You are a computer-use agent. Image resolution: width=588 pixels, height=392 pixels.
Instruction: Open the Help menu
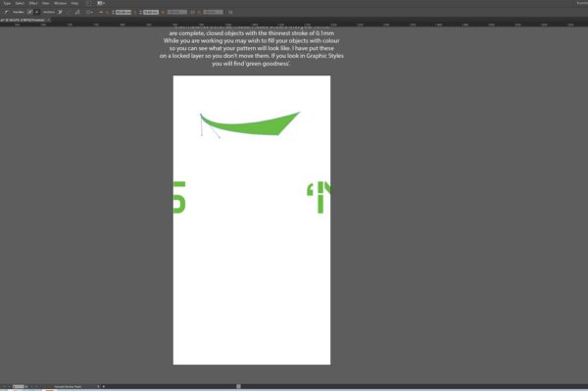[74, 3]
